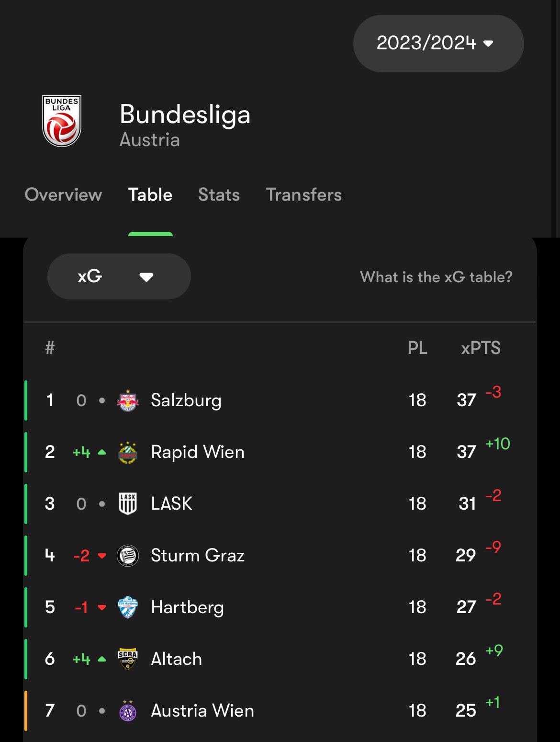The width and height of the screenshot is (560, 742).
Task: Tap the Altach SCRA crest
Action: 128,659
